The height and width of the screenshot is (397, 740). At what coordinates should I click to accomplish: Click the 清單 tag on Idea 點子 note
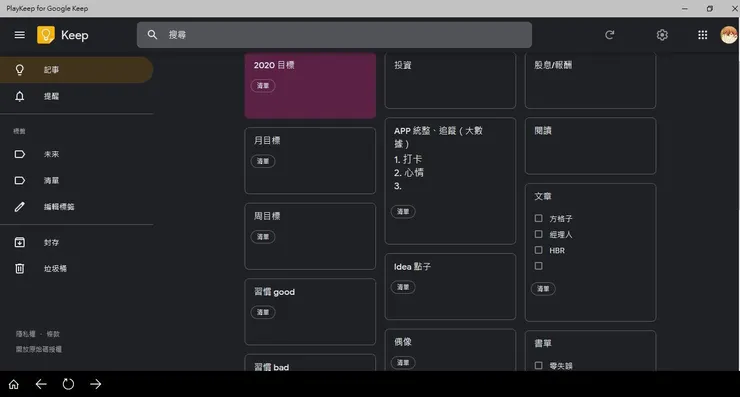(x=403, y=287)
